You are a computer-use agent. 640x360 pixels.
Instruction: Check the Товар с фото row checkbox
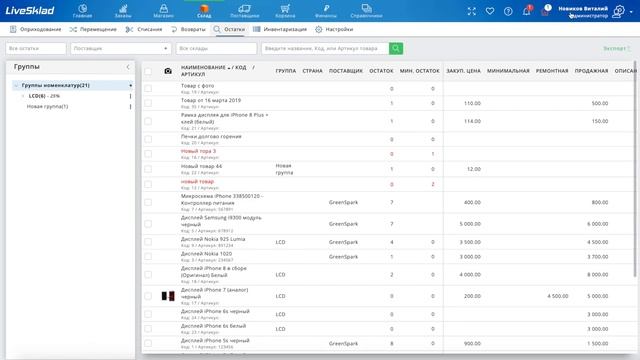pyautogui.click(x=148, y=89)
